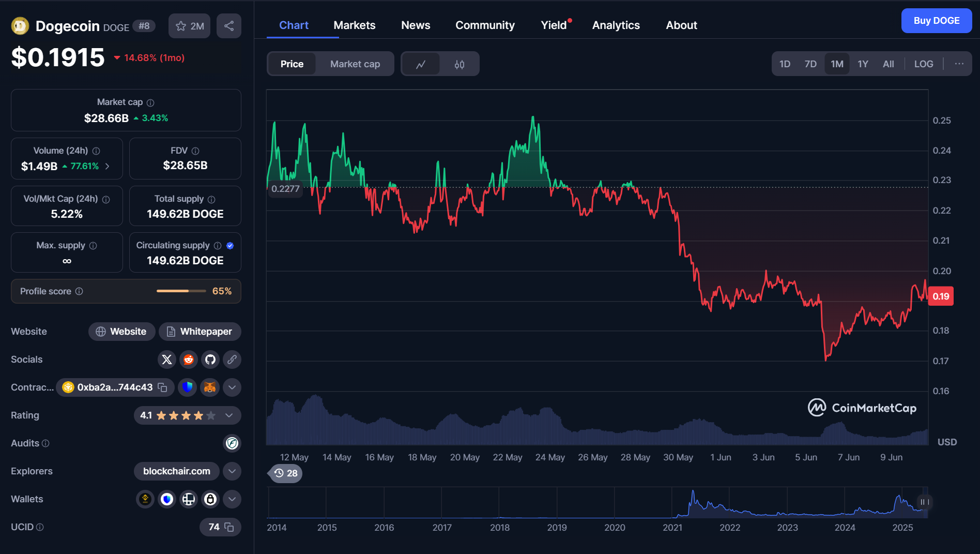The width and height of the screenshot is (980, 554).
Task: Open chart more options ellipsis
Action: point(959,64)
